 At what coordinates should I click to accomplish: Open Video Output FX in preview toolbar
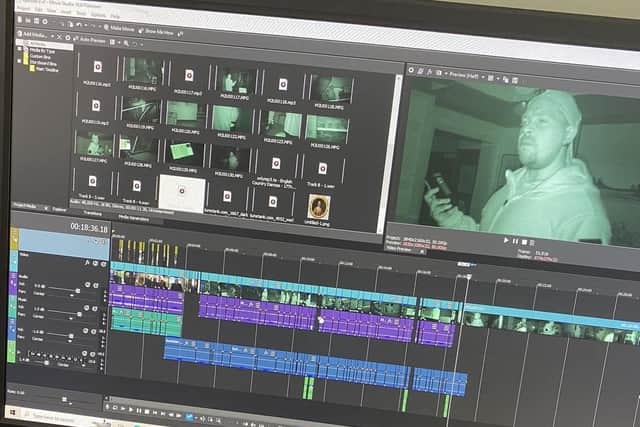[429, 73]
